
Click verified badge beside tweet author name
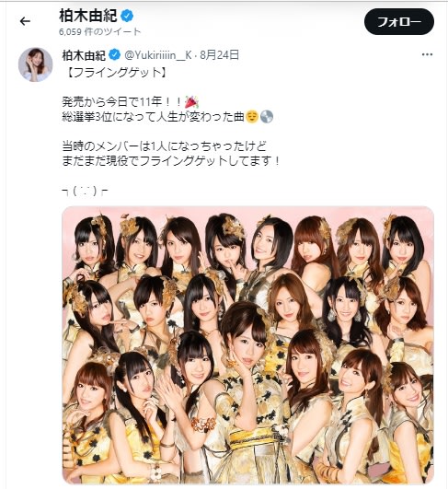point(114,55)
